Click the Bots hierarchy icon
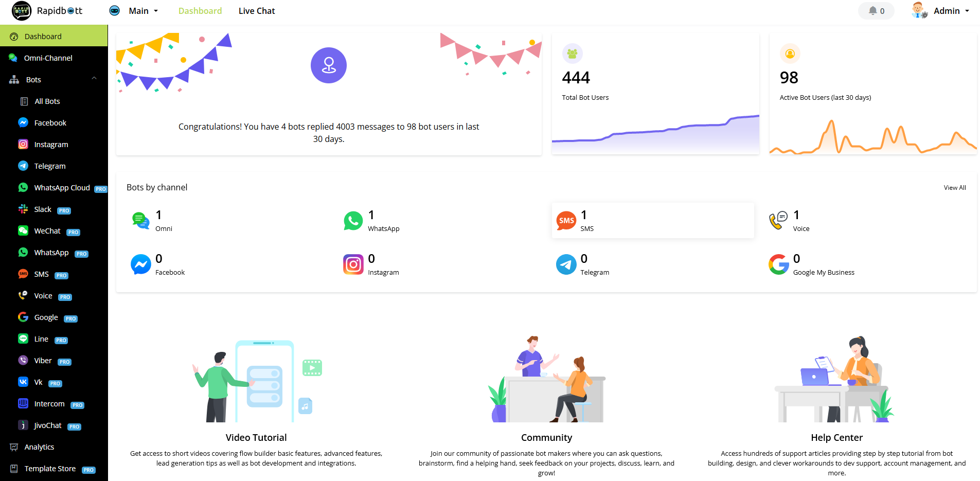Screen dimensions: 980x481 [x=14, y=80]
